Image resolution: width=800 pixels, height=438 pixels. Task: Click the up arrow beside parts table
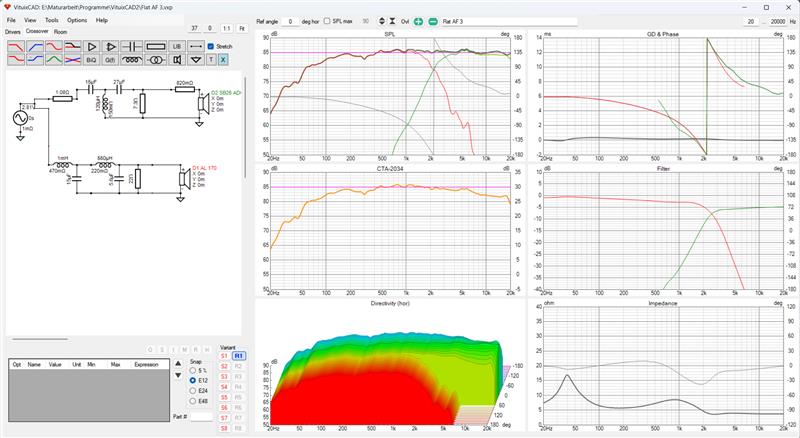(x=178, y=363)
